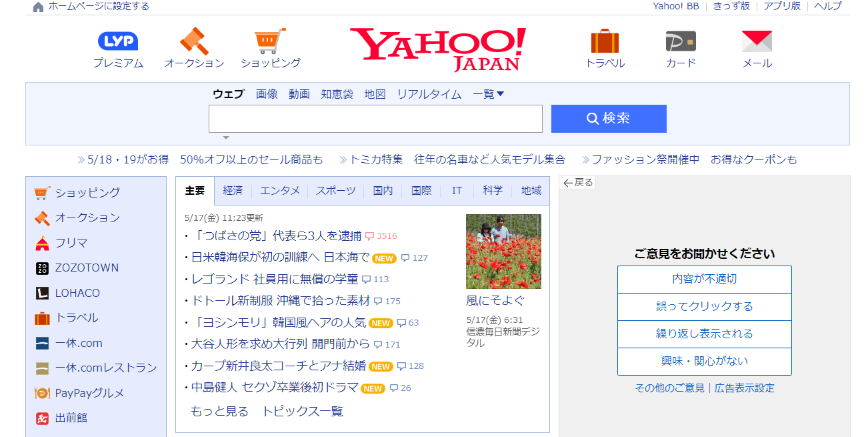Click the home icon beside ホームページに設定する
Screen dimensions: 868x437
38,7
